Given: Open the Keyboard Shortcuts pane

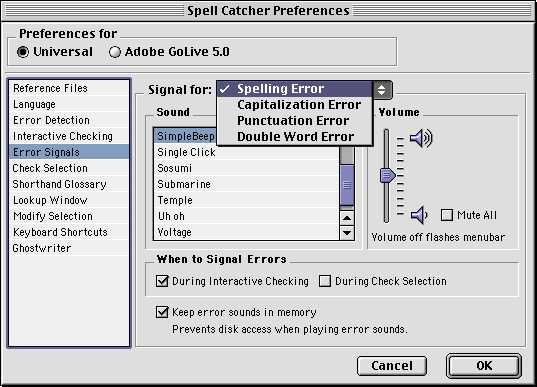Looking at the screenshot, I should pyautogui.click(x=69, y=232).
